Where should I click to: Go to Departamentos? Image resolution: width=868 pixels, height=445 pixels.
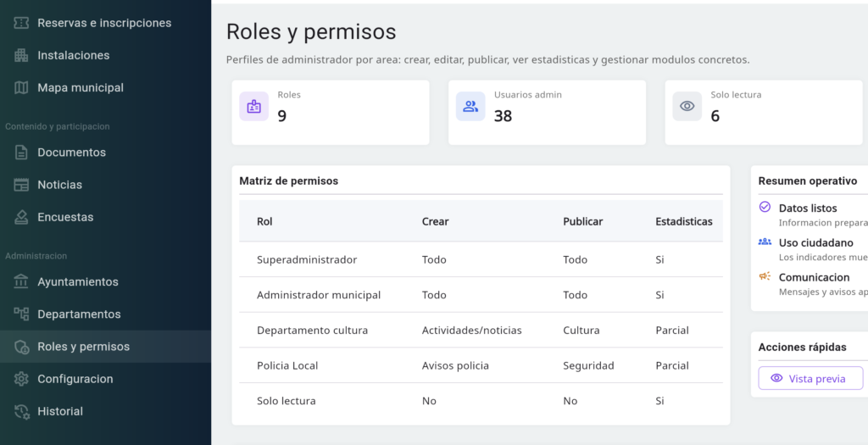[105, 314]
